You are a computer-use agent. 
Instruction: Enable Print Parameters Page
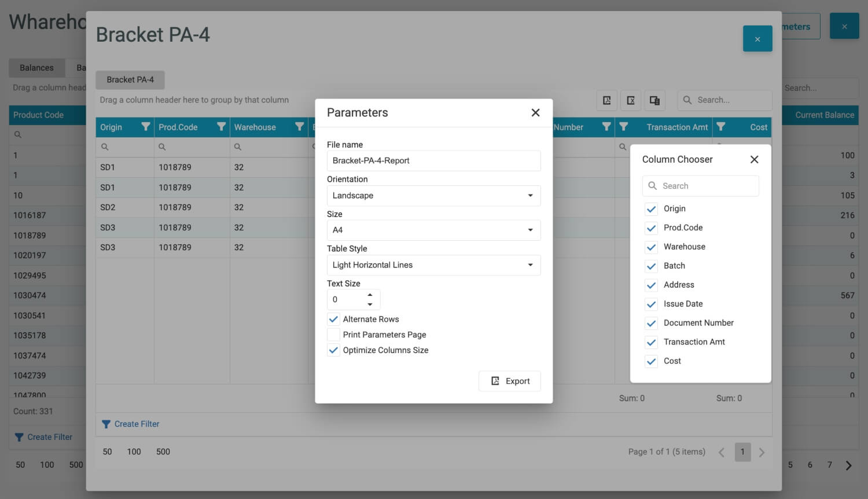point(333,335)
